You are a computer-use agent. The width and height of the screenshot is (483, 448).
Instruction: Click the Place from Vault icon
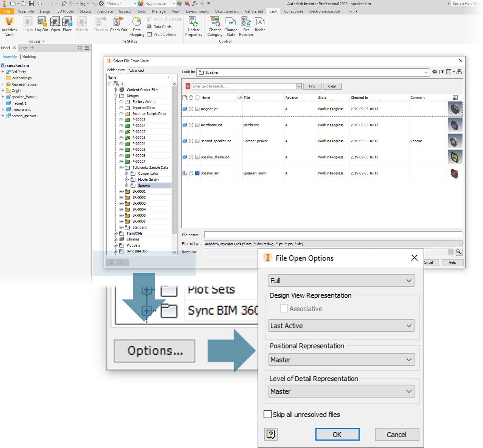click(x=67, y=25)
